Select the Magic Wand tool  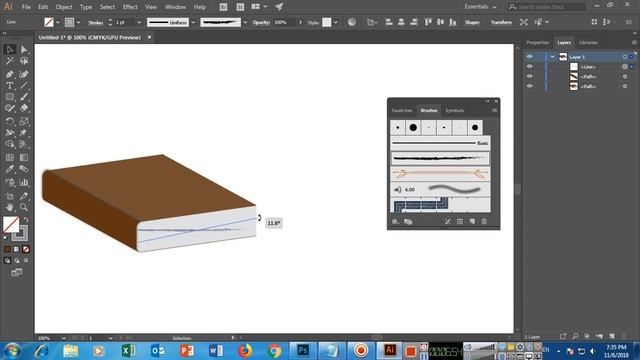click(x=10, y=61)
